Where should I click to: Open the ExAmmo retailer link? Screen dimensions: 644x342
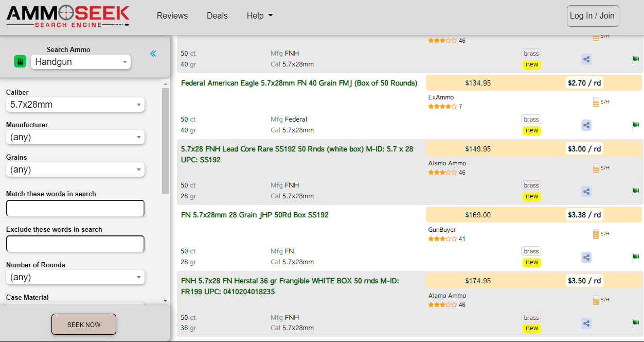pyautogui.click(x=441, y=97)
